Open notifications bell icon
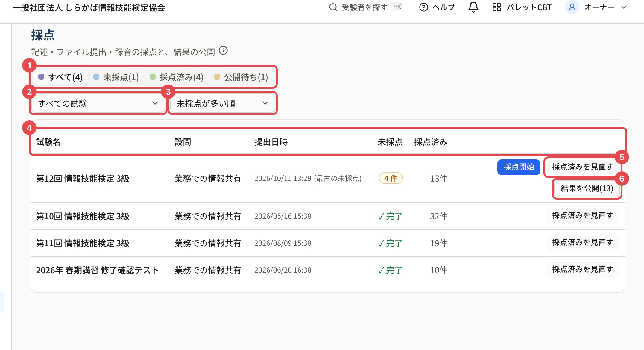Viewport: 644px width, 350px height. coord(473,7)
